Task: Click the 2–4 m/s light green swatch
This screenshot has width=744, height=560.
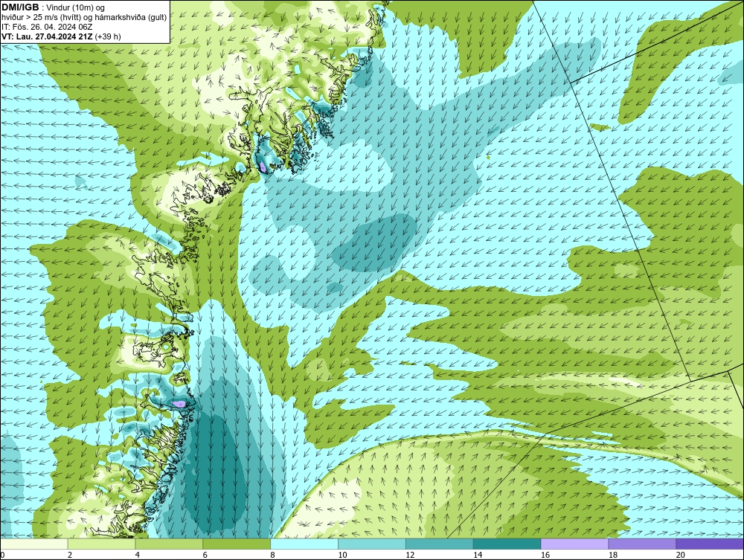Action: click(x=101, y=544)
